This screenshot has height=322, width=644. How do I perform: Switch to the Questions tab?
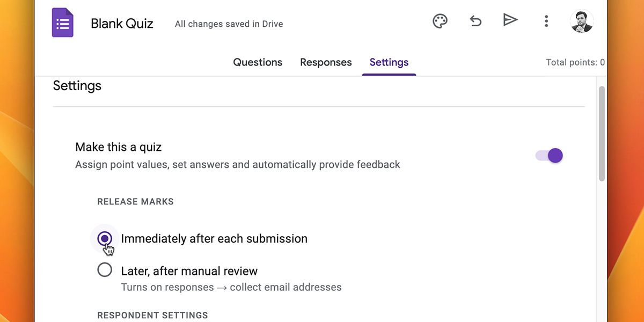click(258, 62)
